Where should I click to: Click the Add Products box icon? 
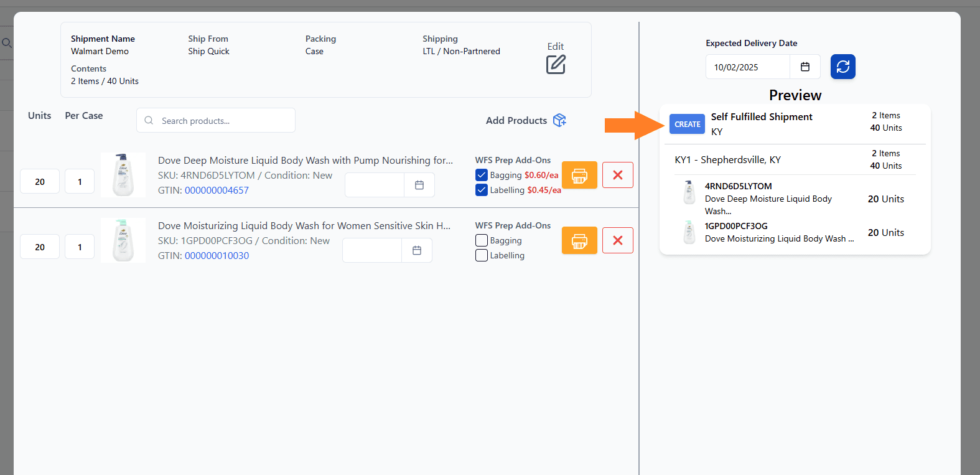[x=559, y=120]
